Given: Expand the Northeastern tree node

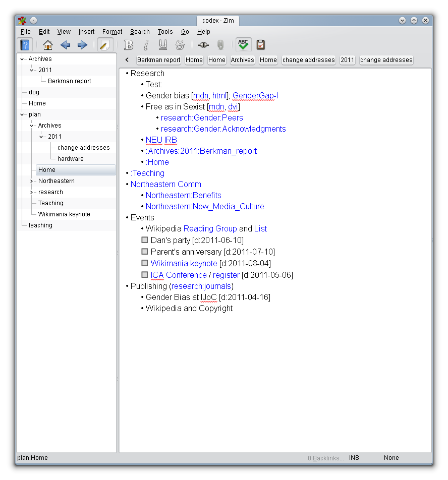Looking at the screenshot, I should (31, 181).
